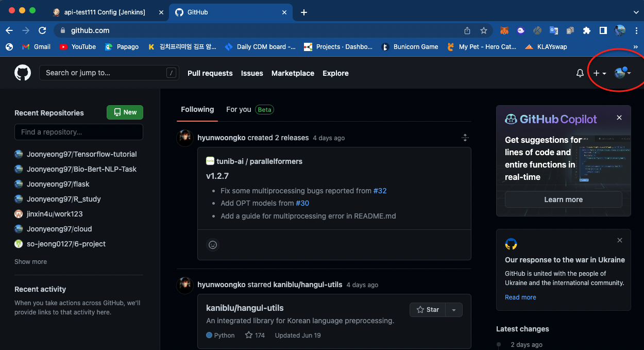The image size is (644, 350).
Task: Open Bunicorn Game bookmark
Action: tap(410, 46)
